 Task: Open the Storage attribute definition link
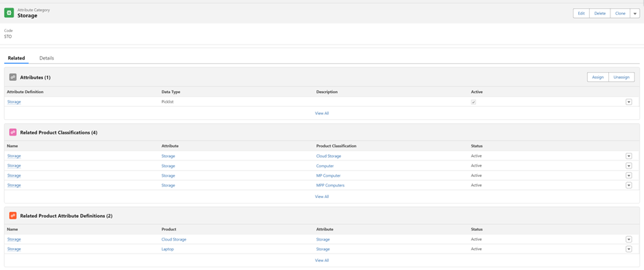tap(14, 102)
